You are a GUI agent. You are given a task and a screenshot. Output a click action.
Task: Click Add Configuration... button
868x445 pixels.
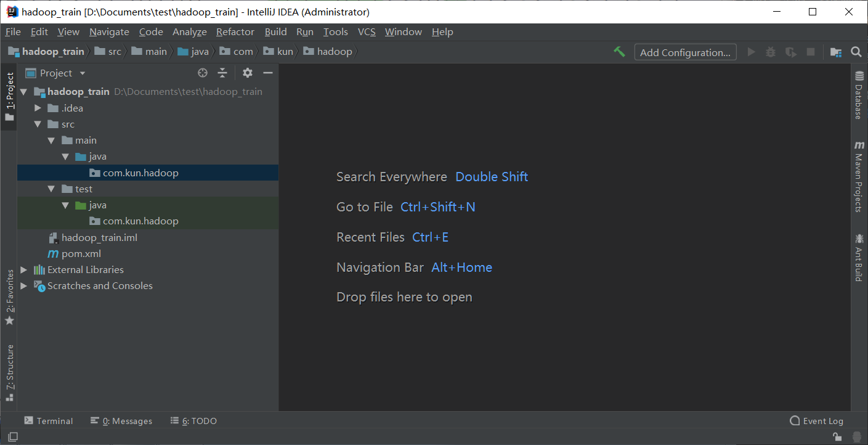pyautogui.click(x=686, y=52)
